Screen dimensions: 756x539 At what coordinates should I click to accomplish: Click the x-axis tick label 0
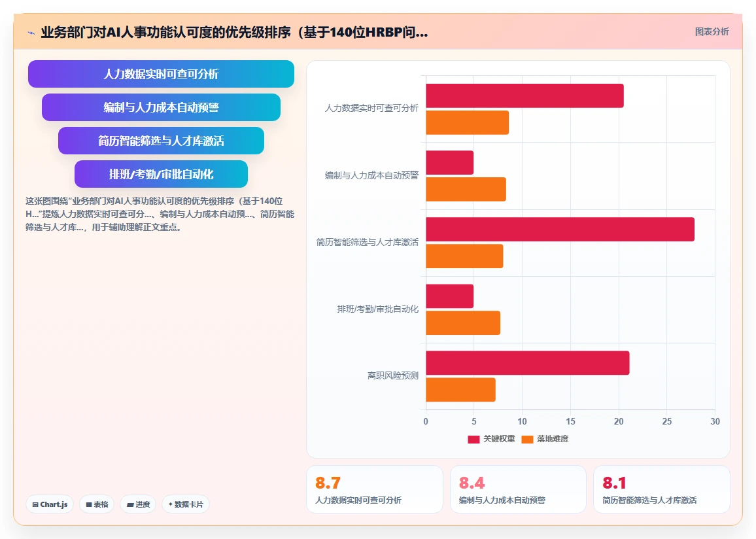tap(426, 422)
